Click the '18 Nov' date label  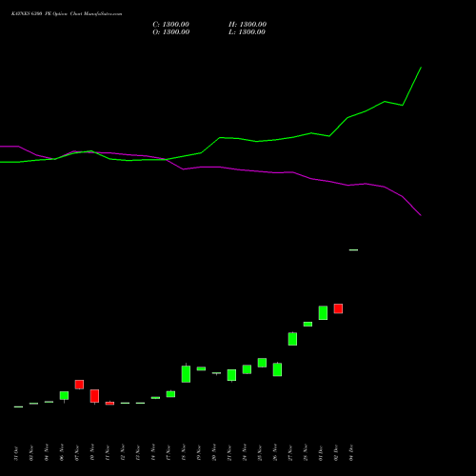click(184, 453)
